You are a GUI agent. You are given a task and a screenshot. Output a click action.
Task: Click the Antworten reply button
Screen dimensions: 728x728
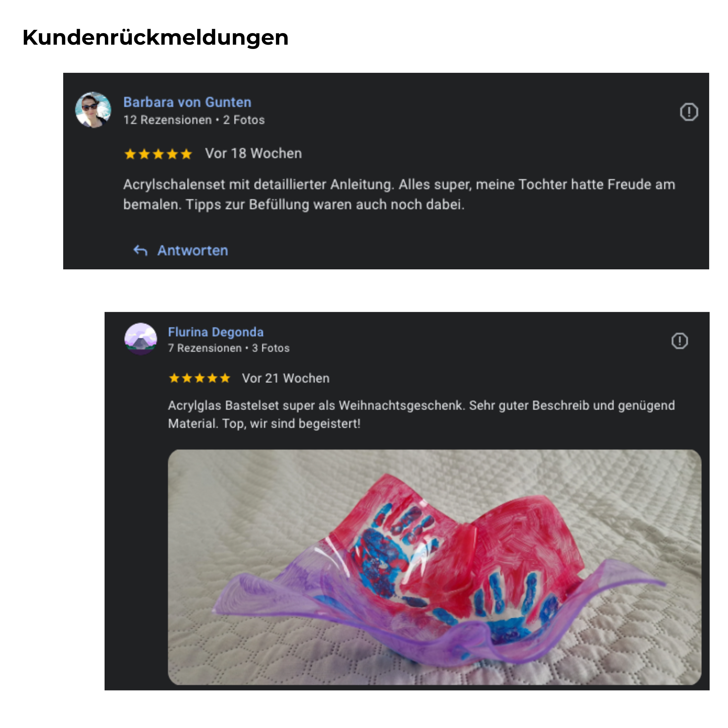click(x=181, y=250)
